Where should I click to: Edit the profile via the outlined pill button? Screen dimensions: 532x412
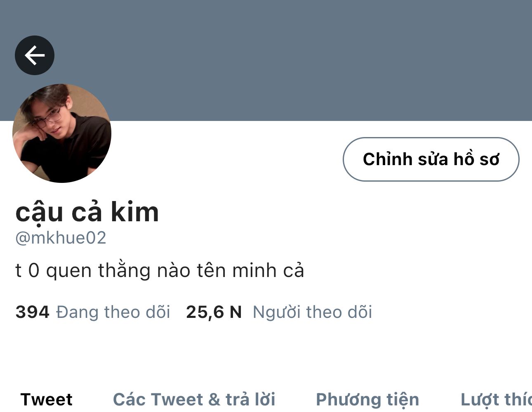coord(431,159)
